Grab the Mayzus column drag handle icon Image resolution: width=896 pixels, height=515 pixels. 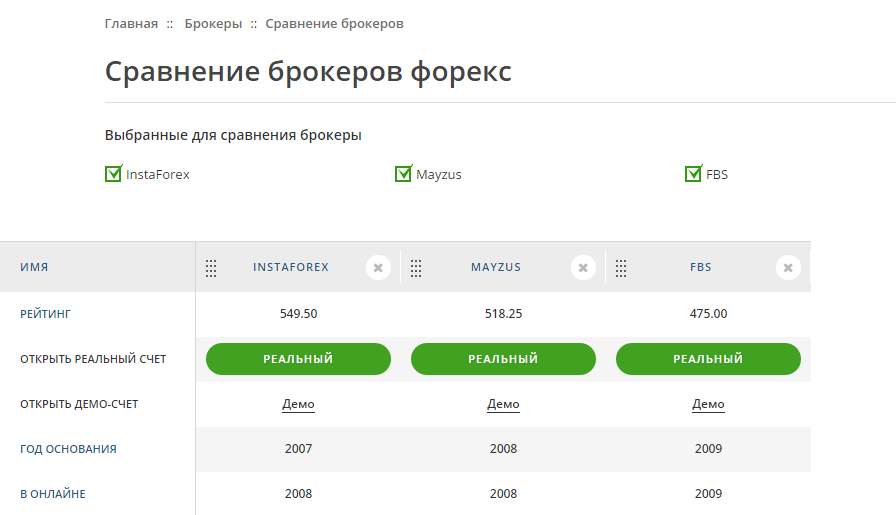[x=416, y=268]
